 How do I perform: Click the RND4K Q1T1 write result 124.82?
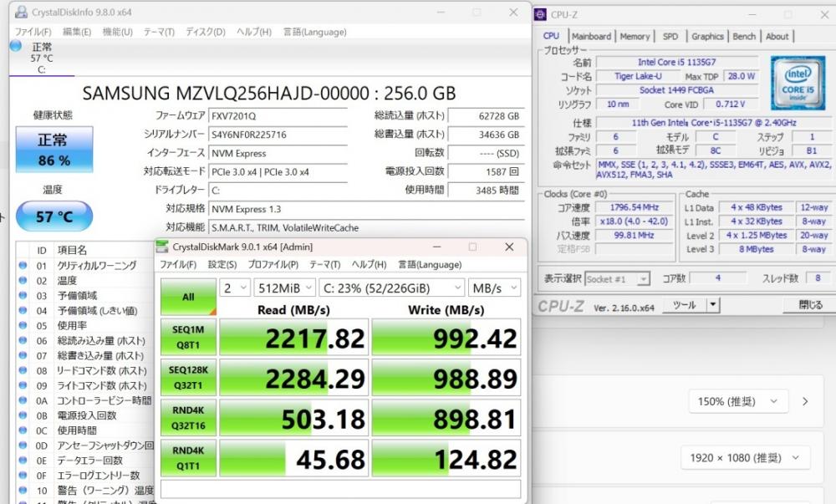click(x=446, y=458)
